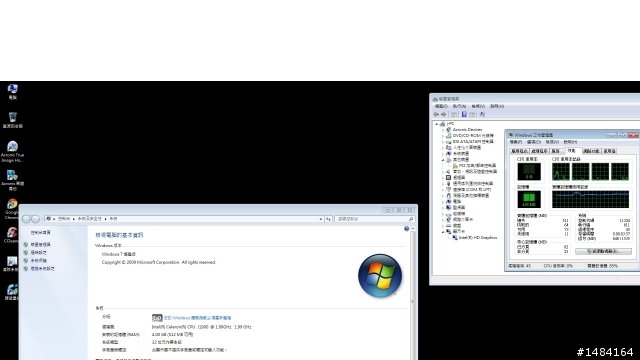Select 滑鼠及其他指標裝置 node in Device Manager
Image resolution: width=640 pixels, height=360 pixels.
click(x=471, y=196)
